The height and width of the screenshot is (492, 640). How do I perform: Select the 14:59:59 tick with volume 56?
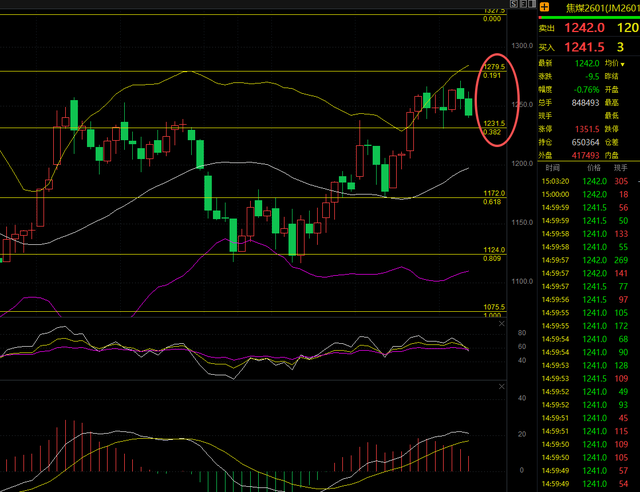coord(589,207)
